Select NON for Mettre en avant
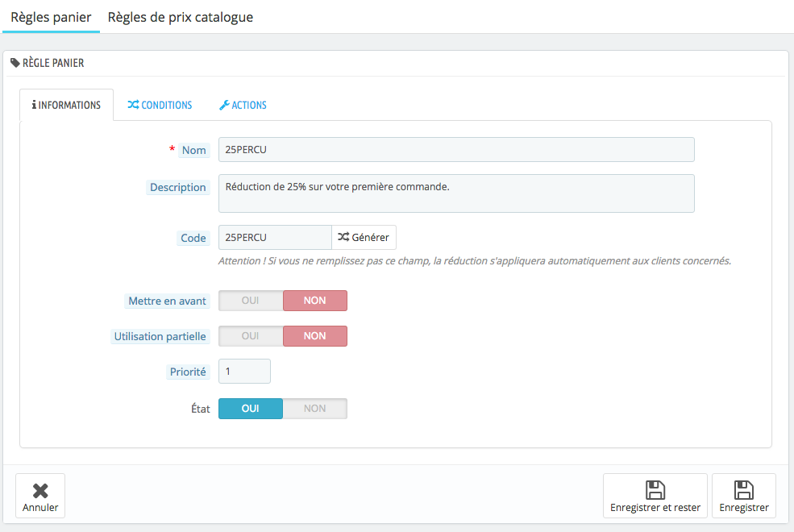This screenshot has width=794, height=532. click(314, 301)
